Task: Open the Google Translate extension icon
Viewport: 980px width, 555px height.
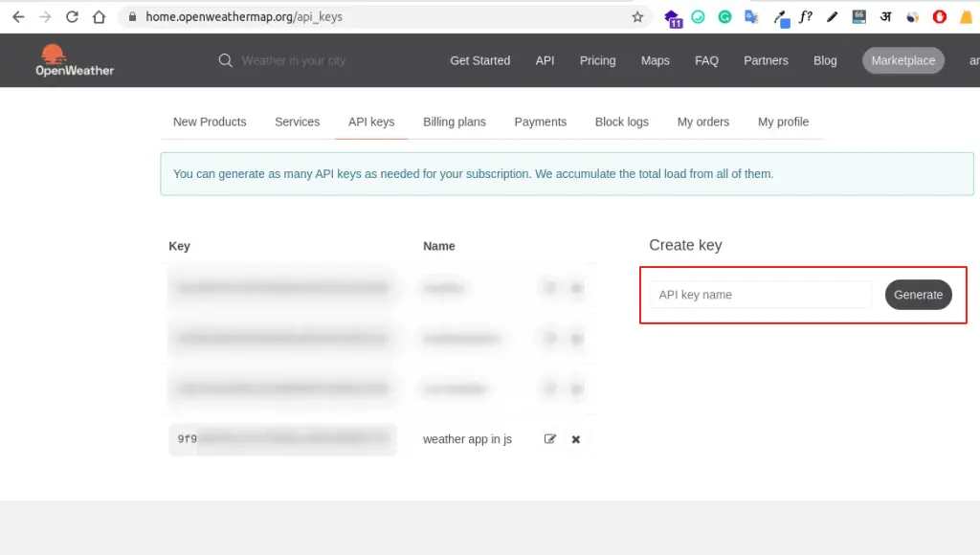Action: tap(751, 17)
